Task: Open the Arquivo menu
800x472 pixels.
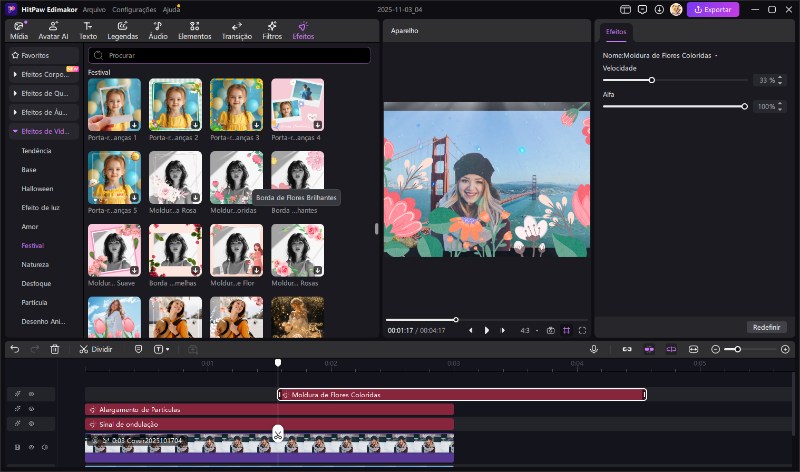Action: tap(94, 9)
